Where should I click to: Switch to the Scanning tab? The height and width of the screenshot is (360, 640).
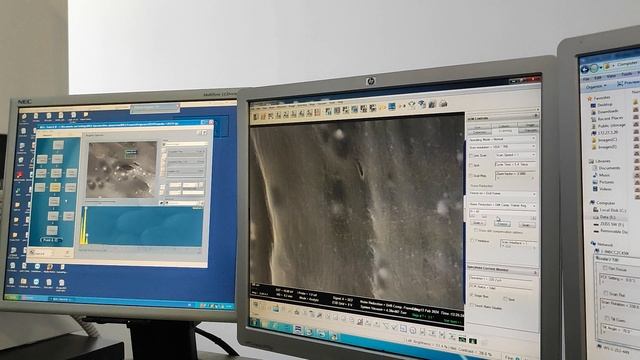506,131
